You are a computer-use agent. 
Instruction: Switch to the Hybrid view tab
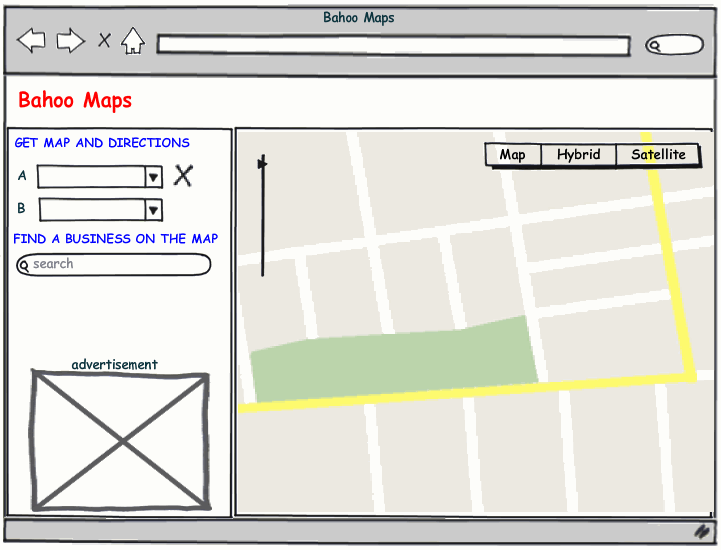click(x=578, y=155)
